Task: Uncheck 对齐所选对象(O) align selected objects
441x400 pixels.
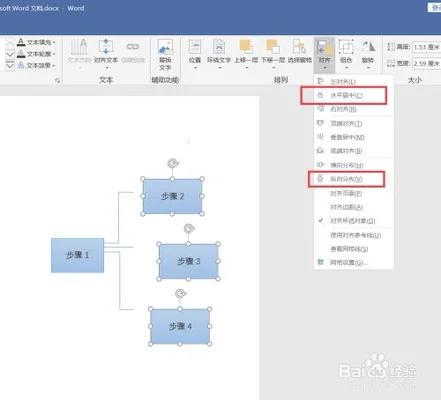Action: click(x=354, y=221)
